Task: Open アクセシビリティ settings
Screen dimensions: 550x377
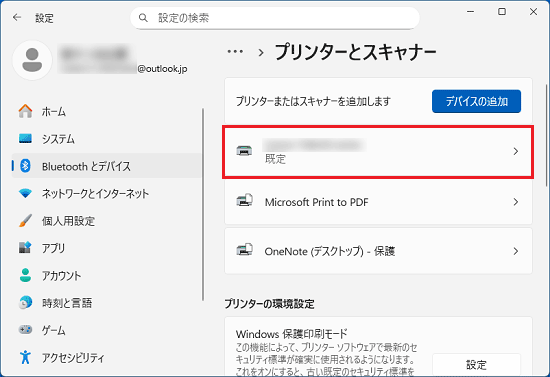Action: [x=107, y=357]
